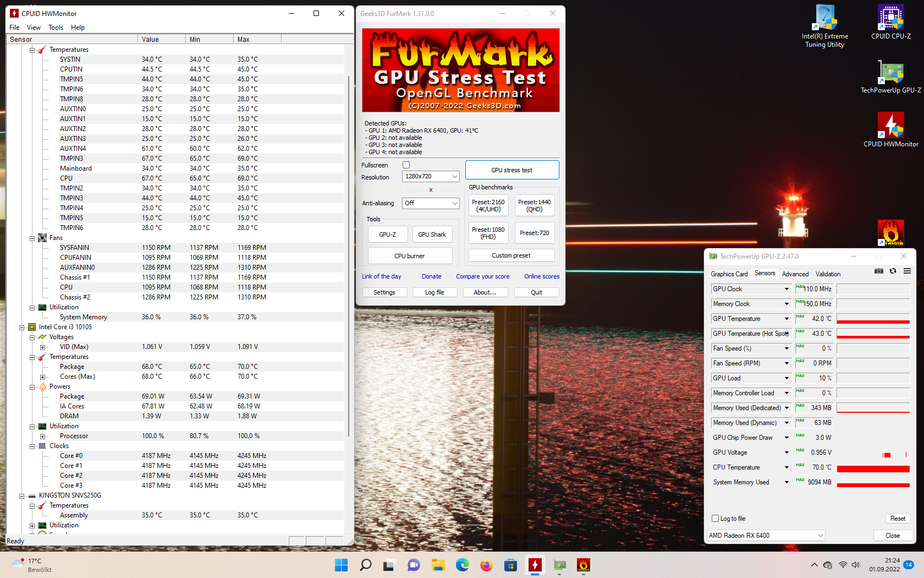
Task: Open FurMark desktop shortcut icon
Action: [x=890, y=232]
